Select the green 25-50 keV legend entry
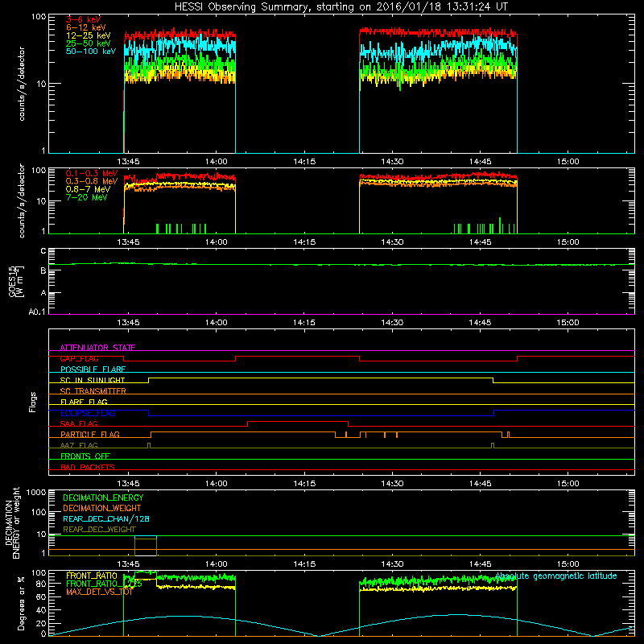Image resolution: width=644 pixels, height=644 pixels. click(89, 43)
